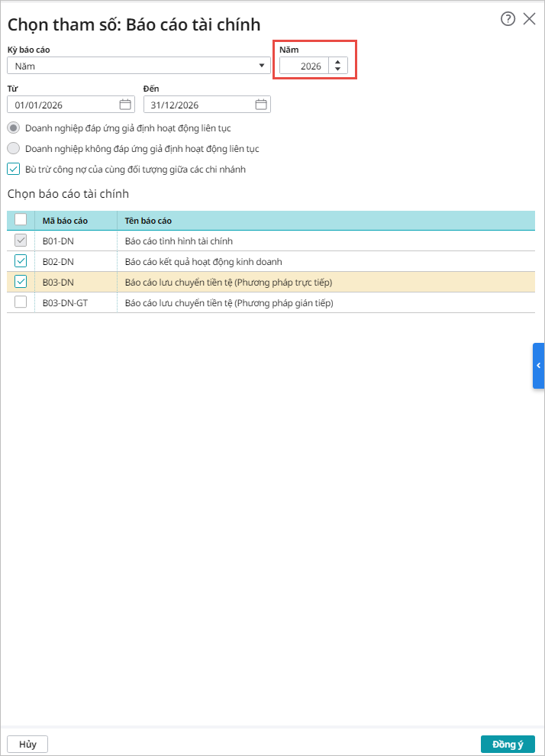Select Doanh nghiệp đáp ứng giả định radio
Image resolution: width=545 pixels, height=756 pixels.
click(x=14, y=128)
